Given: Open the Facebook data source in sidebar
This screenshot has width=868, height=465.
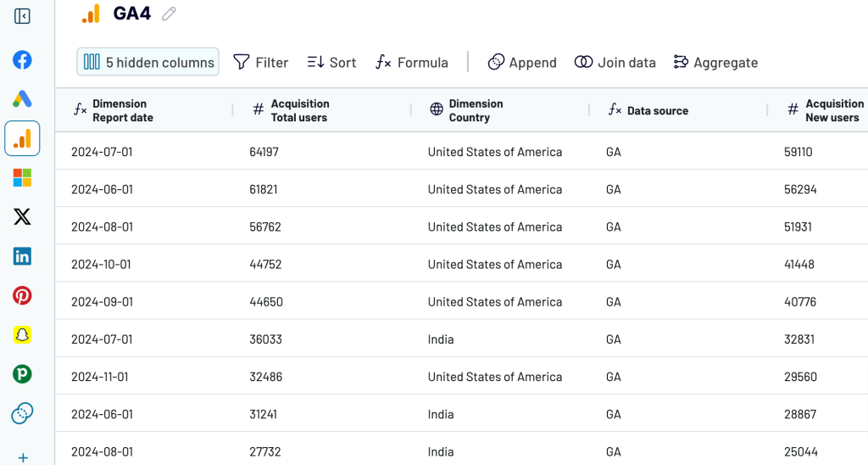Looking at the screenshot, I should (22, 60).
